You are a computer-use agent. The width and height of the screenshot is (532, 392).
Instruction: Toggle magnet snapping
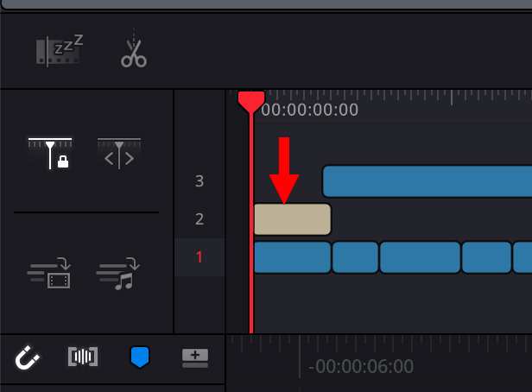[x=28, y=356]
